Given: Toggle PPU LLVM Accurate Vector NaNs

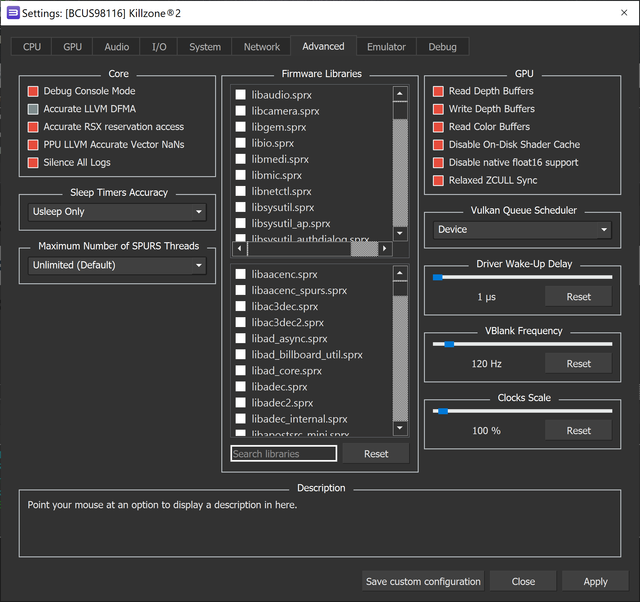Looking at the screenshot, I should coord(33,145).
